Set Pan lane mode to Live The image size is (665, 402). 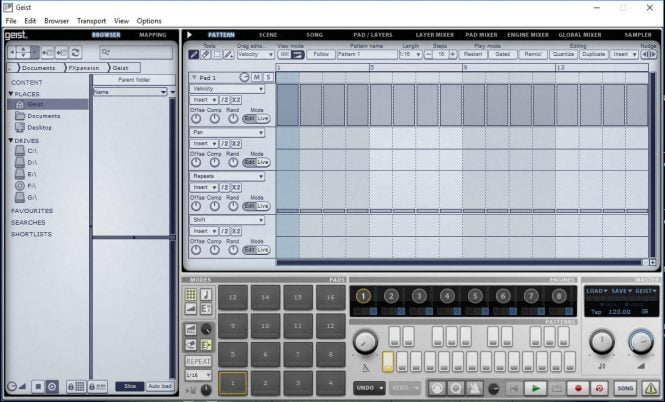point(263,162)
